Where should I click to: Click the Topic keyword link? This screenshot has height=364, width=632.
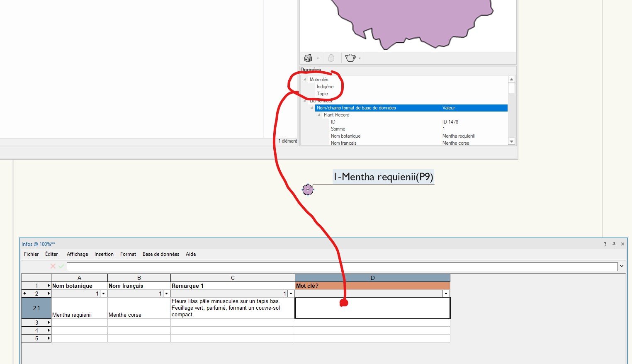[322, 94]
